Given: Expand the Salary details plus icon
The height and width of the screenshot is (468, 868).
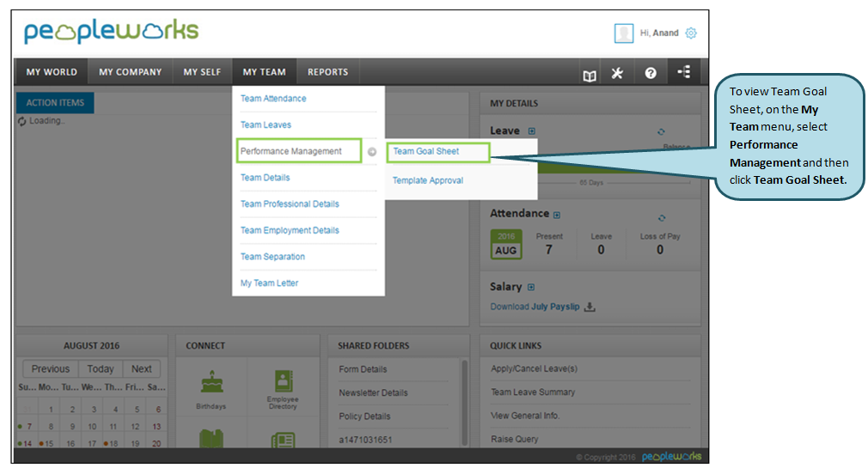Looking at the screenshot, I should (x=531, y=287).
